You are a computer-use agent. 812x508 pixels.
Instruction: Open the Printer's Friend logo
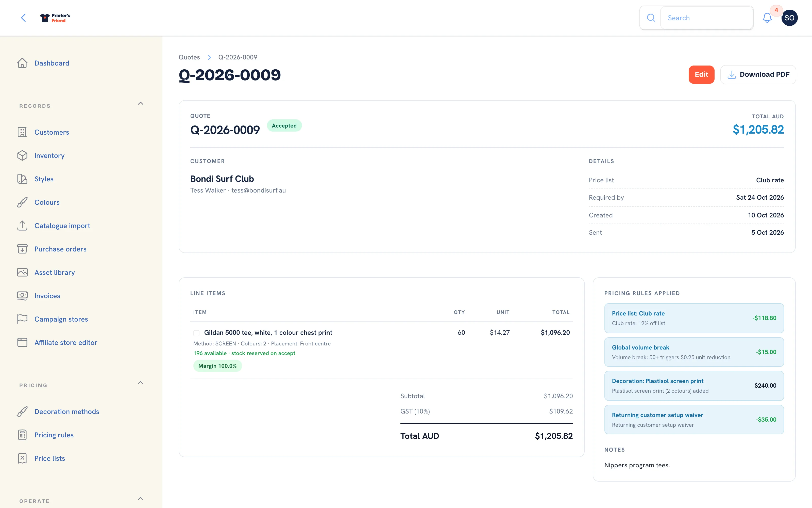point(55,18)
